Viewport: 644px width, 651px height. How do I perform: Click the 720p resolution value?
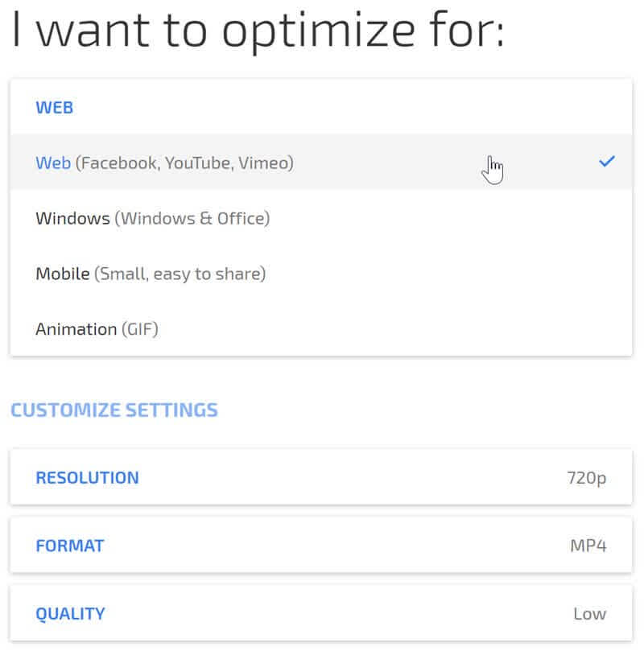pyautogui.click(x=586, y=478)
